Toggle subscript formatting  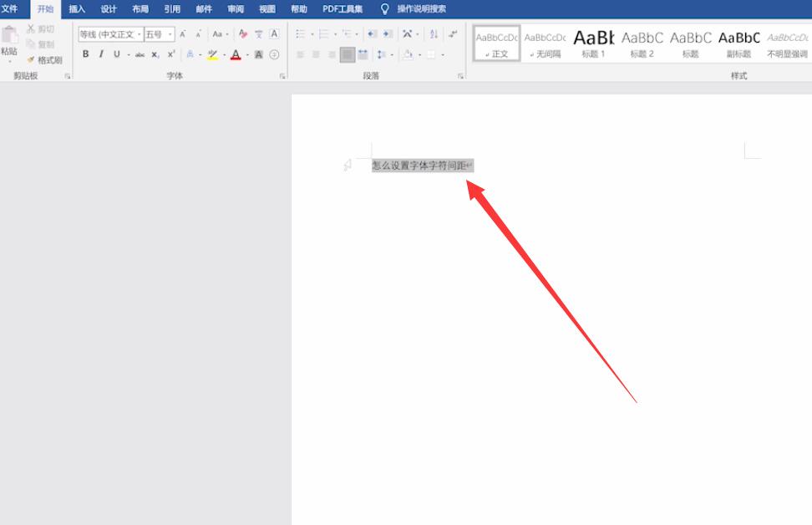pyautogui.click(x=155, y=54)
